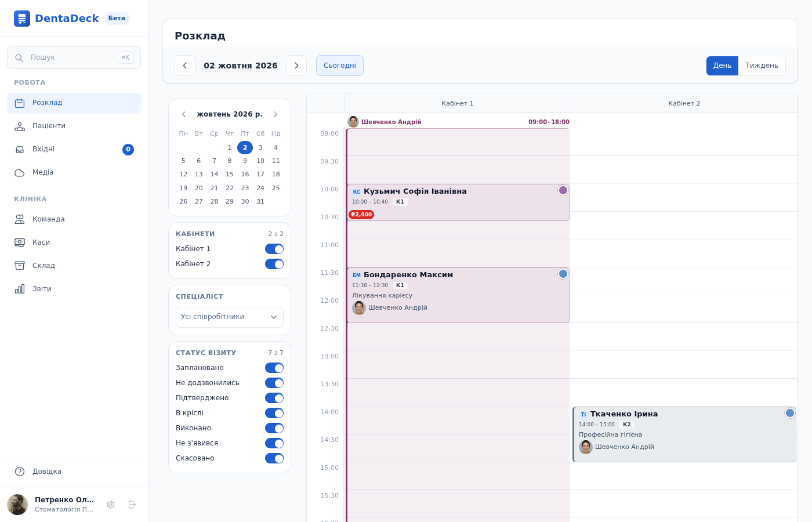Toggle Кабінет 1 visibility switch
This screenshot has width=812, height=522.
tap(274, 249)
